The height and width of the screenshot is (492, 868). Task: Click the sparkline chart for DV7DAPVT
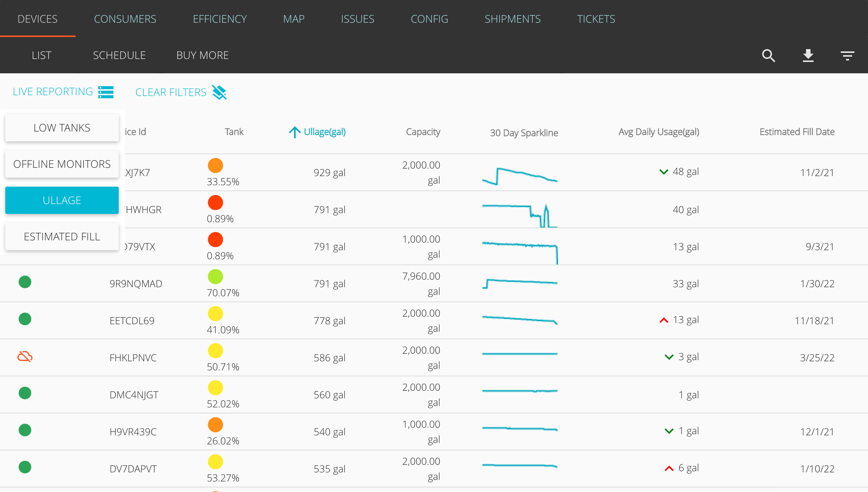[520, 466]
